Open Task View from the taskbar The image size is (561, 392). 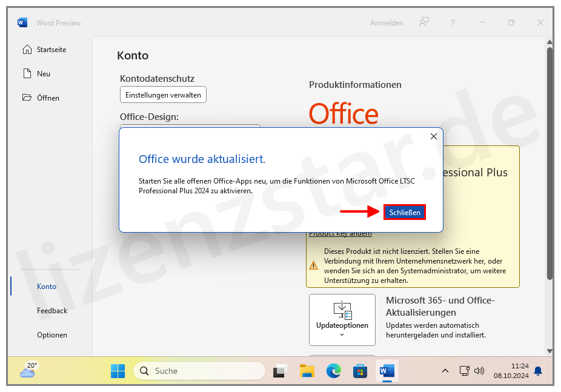coord(280,371)
